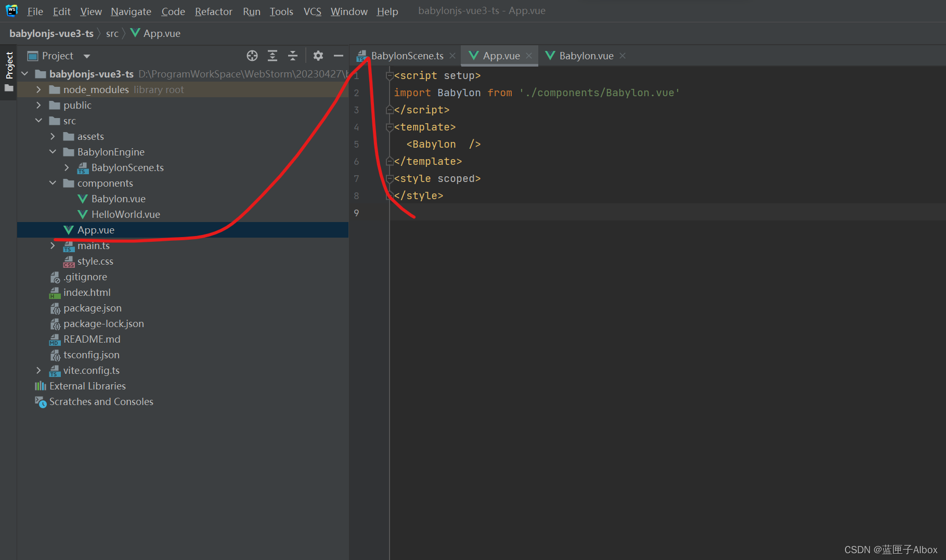946x560 pixels.
Task: Click the WebStorm logo icon
Action: coord(11,10)
